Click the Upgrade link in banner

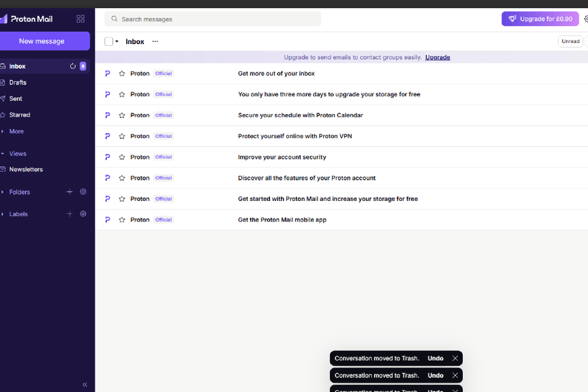[x=437, y=58]
